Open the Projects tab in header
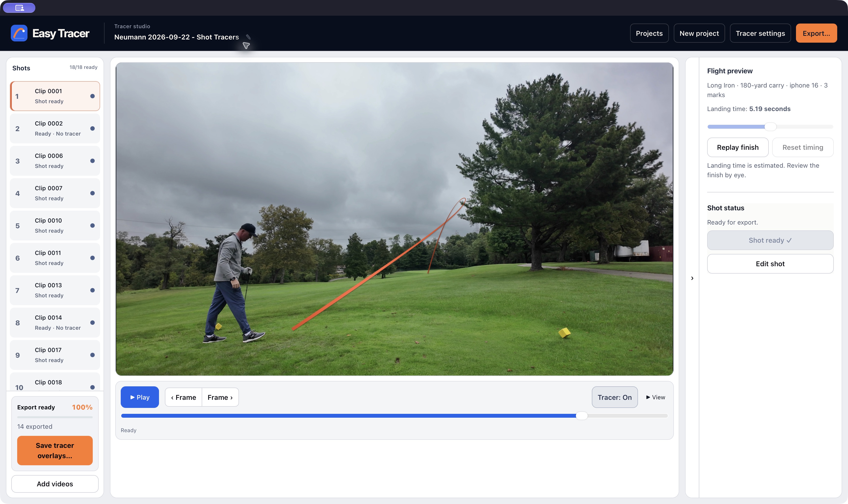This screenshot has height=504, width=848. click(x=649, y=33)
